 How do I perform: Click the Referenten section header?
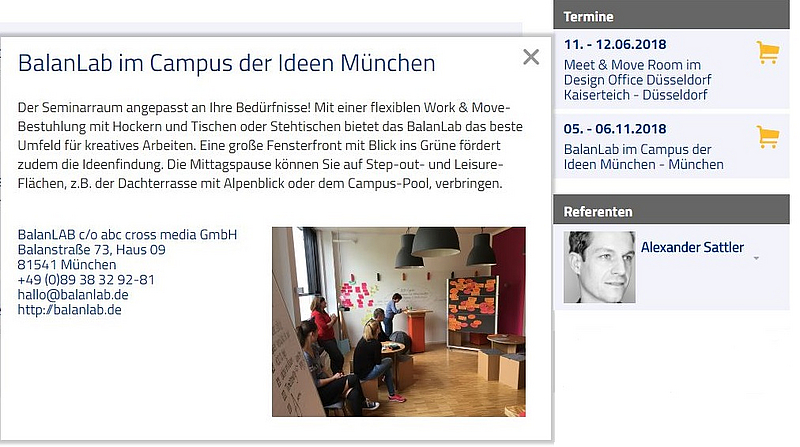[x=671, y=211]
